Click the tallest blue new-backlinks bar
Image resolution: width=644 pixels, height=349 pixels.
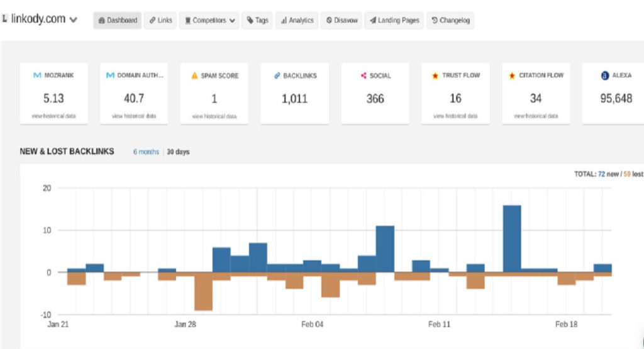tap(512, 238)
